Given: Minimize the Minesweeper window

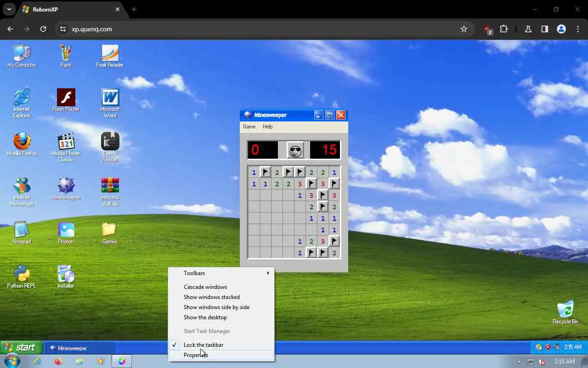Looking at the screenshot, I should coord(319,115).
